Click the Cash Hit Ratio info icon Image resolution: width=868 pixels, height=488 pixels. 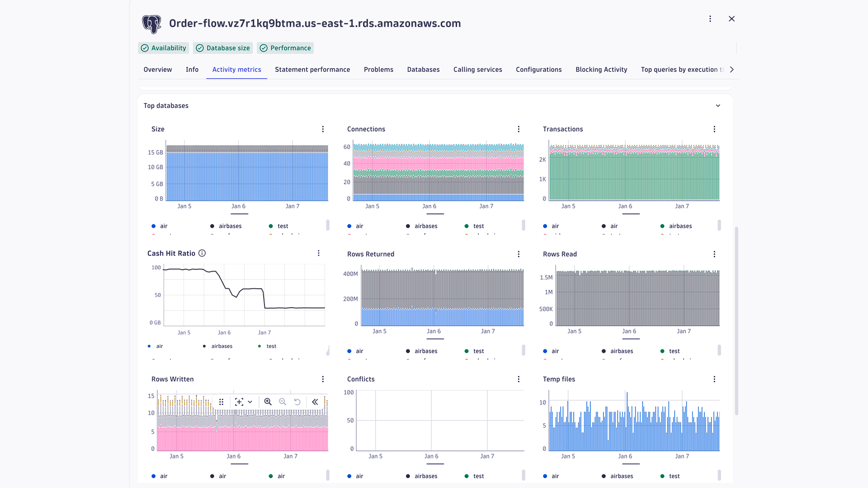coord(202,253)
